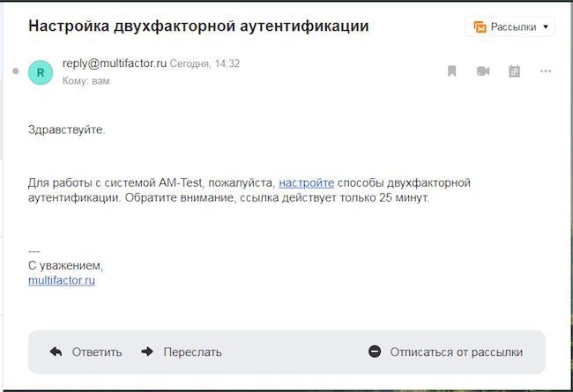The height and width of the screenshot is (392, 573).
Task: Click the orange Рассылки folder icon
Action: click(x=480, y=27)
